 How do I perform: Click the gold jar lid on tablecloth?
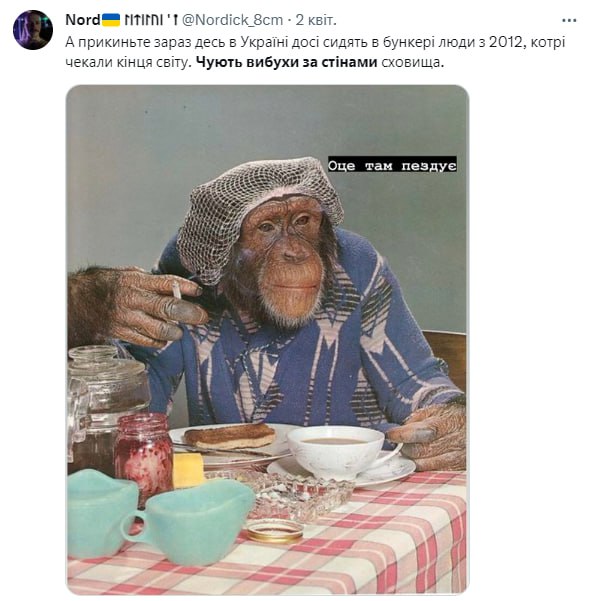tap(275, 530)
